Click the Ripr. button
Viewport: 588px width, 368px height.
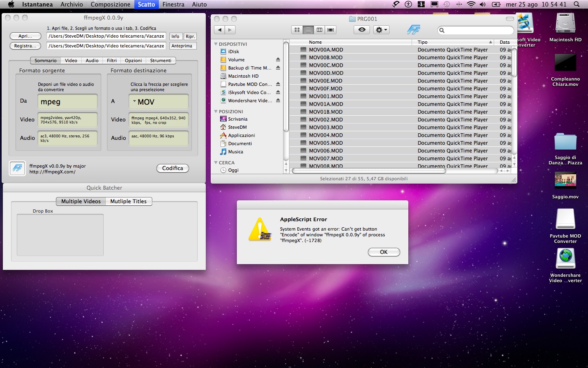point(190,36)
